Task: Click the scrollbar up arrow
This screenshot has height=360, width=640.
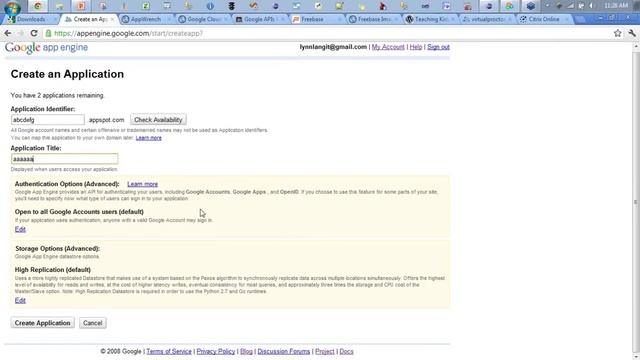Action: coord(636,47)
